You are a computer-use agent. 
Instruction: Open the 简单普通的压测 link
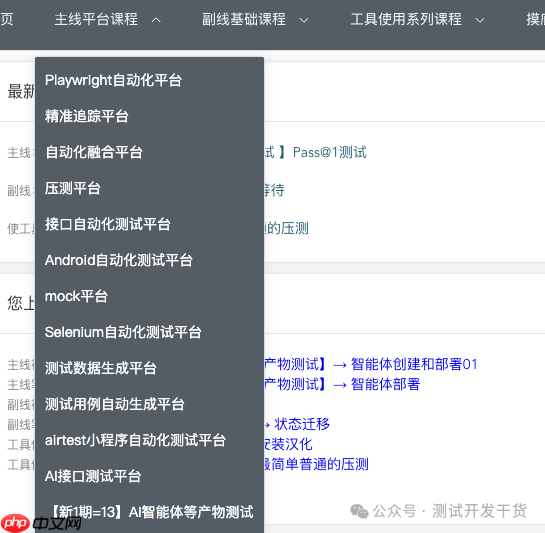[320, 464]
